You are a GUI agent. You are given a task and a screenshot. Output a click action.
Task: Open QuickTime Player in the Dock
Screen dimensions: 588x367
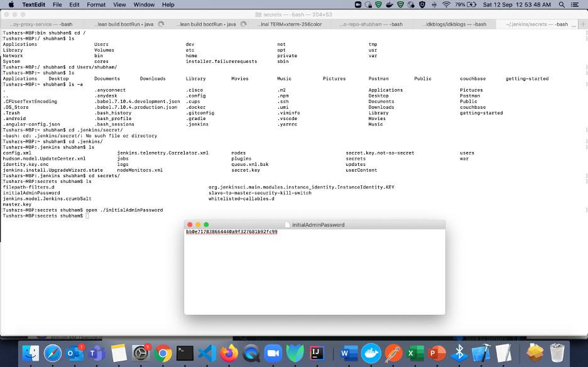(251, 353)
